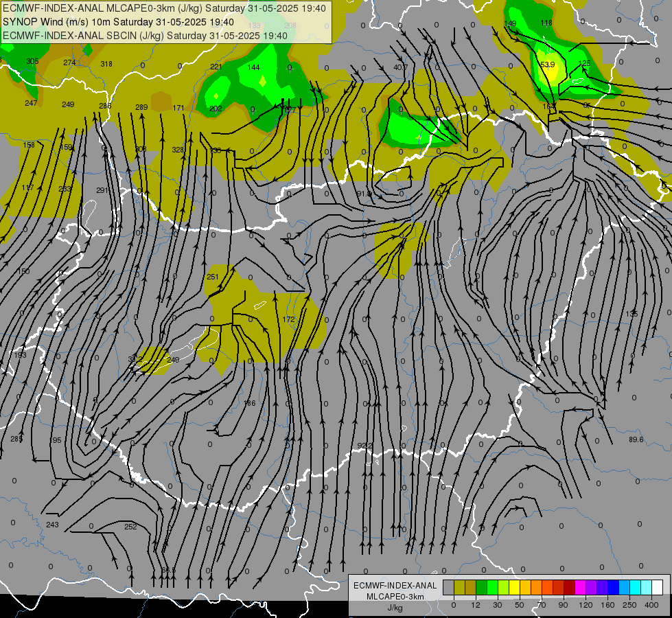Click the cyan legend swatch after 250

tap(636, 588)
